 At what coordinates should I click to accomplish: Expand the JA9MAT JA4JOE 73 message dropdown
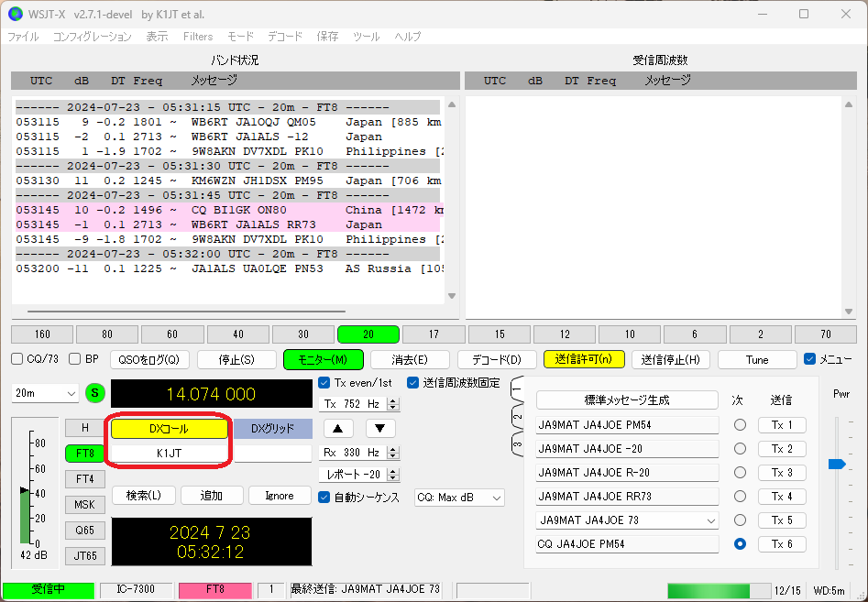(x=710, y=520)
